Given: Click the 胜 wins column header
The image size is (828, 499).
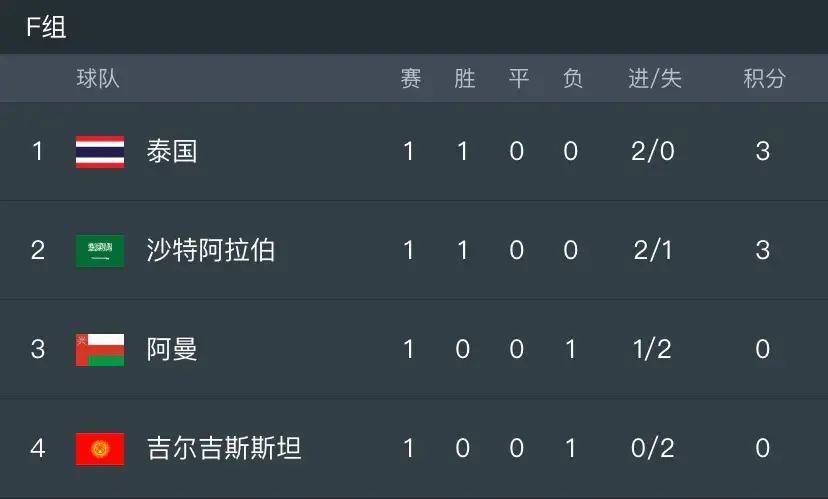Looking at the screenshot, I should (x=464, y=79).
